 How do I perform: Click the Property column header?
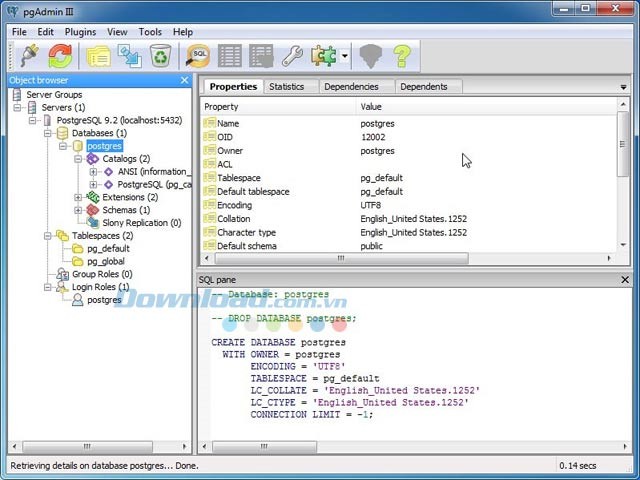click(x=279, y=107)
